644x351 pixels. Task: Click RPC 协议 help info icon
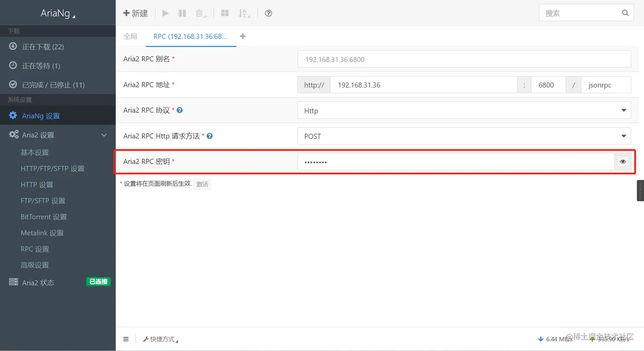pos(180,110)
